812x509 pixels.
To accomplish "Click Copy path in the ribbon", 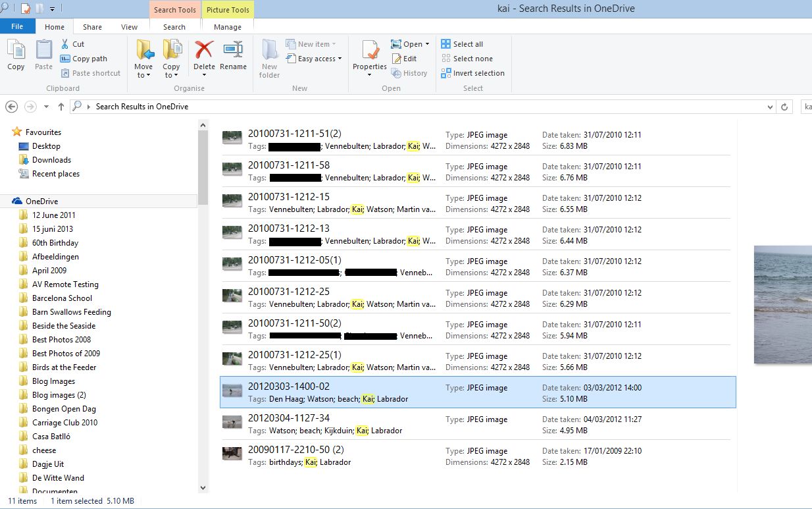I will 84,59.
